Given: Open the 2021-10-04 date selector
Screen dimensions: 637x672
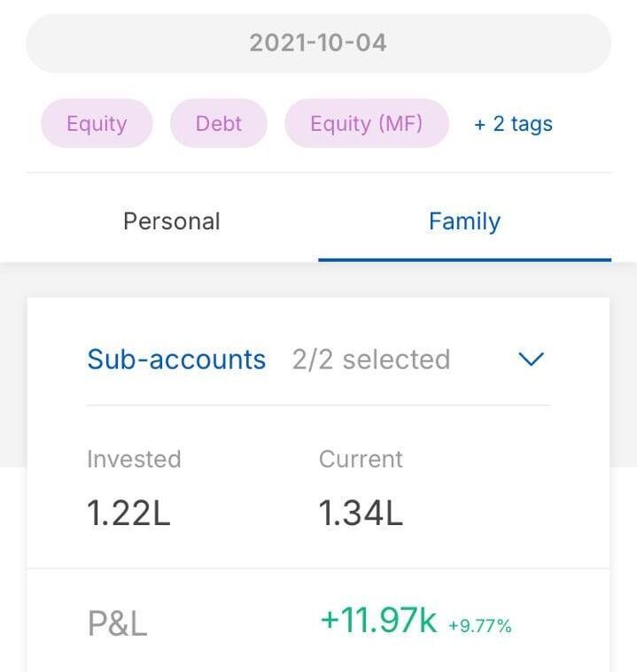Looking at the screenshot, I should [x=318, y=42].
